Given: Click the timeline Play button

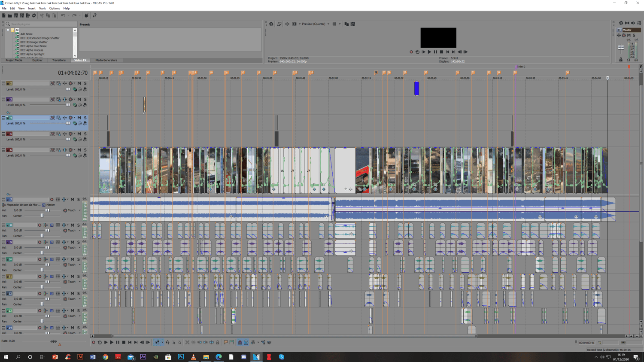Looking at the screenshot, I should [112, 342].
